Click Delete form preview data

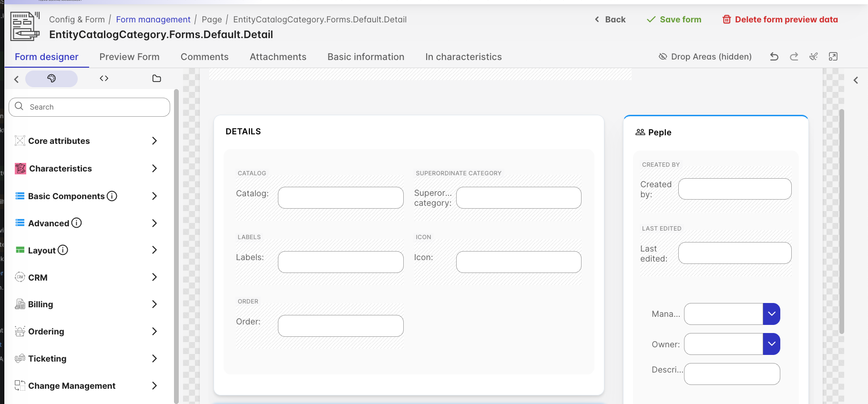pos(780,20)
